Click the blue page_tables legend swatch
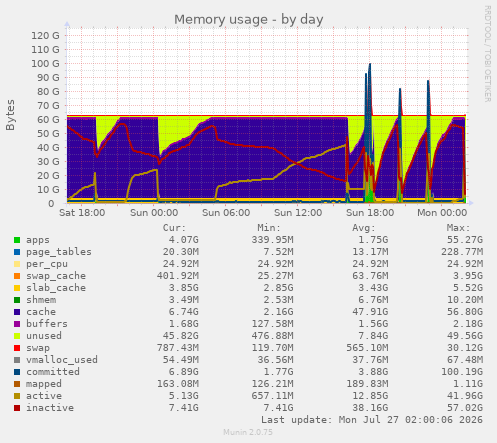This screenshot has width=497, height=443. click(x=17, y=252)
